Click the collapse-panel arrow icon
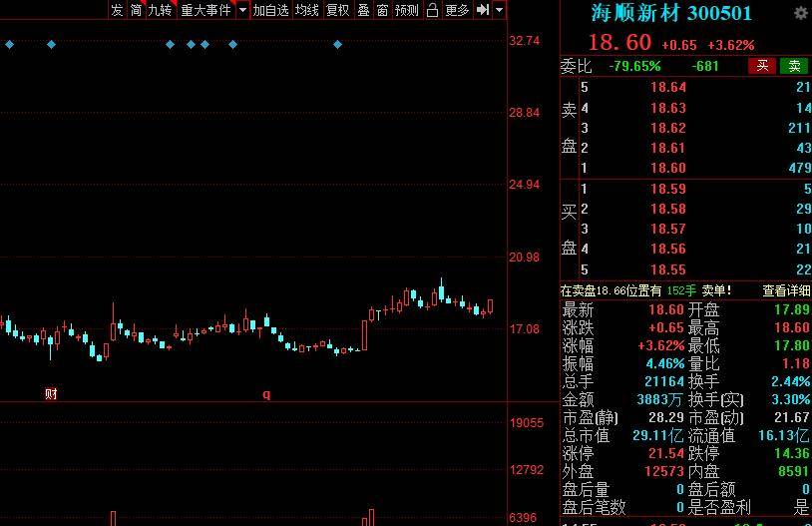The height and width of the screenshot is (526, 812). tap(483, 10)
